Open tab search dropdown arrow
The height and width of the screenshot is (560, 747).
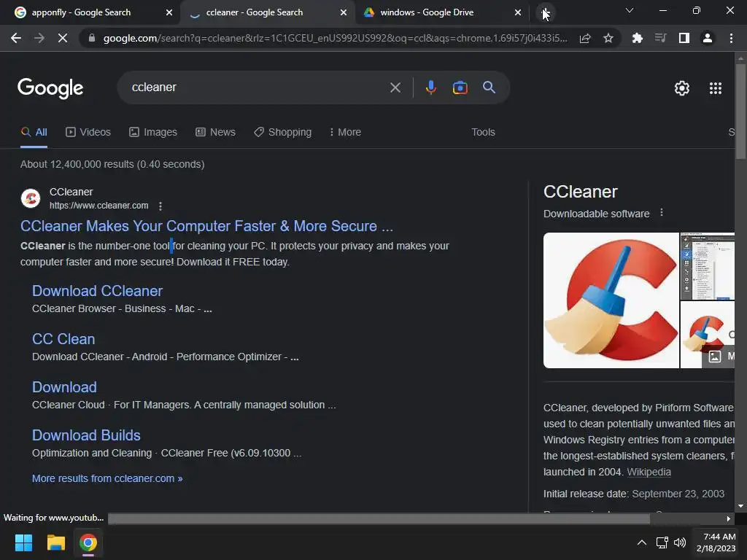[x=629, y=10]
